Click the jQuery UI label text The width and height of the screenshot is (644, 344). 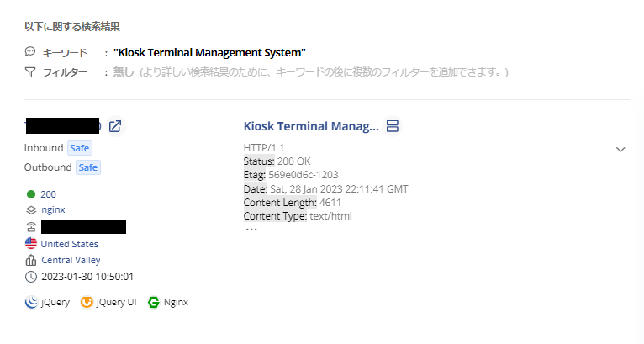116,302
